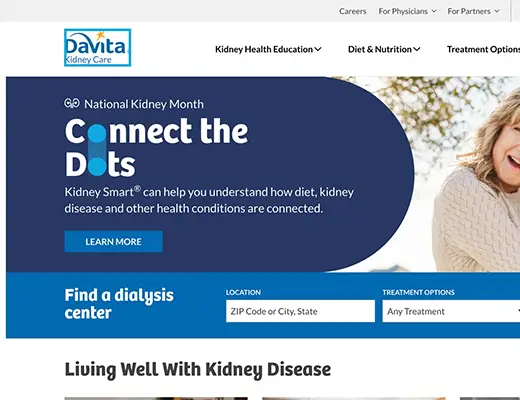Open the Any Treatment dropdown
Screen dimensions: 520x400
[451, 311]
